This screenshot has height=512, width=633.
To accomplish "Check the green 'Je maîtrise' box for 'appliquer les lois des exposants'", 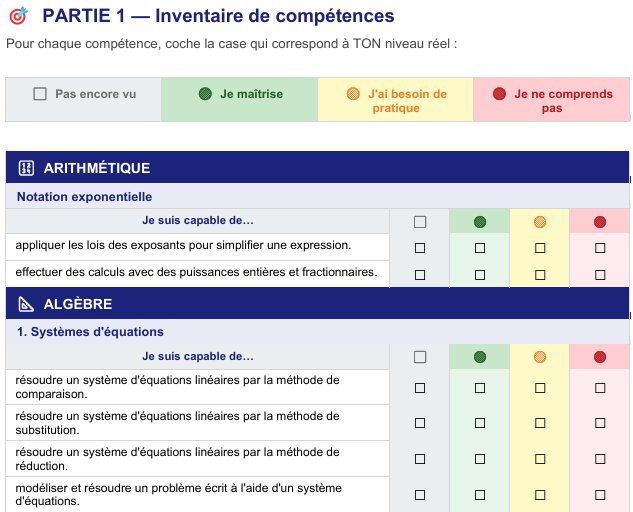I will coord(480,247).
